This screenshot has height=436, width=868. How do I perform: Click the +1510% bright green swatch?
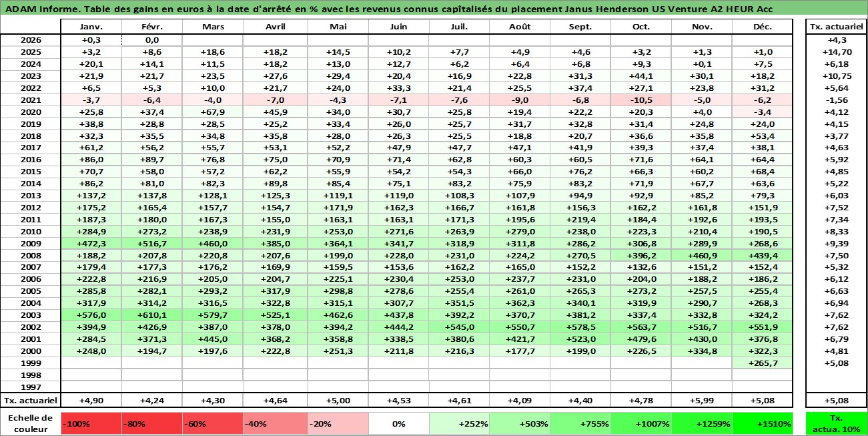point(762,423)
